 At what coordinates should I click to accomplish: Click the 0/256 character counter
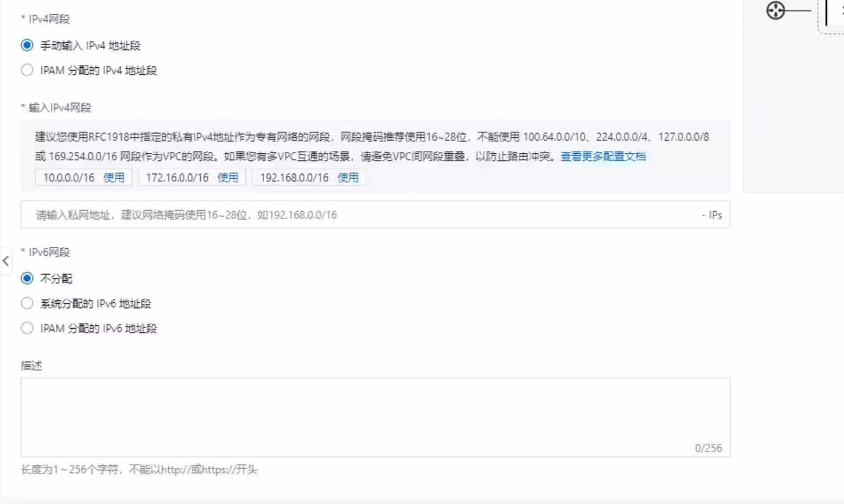[708, 448]
